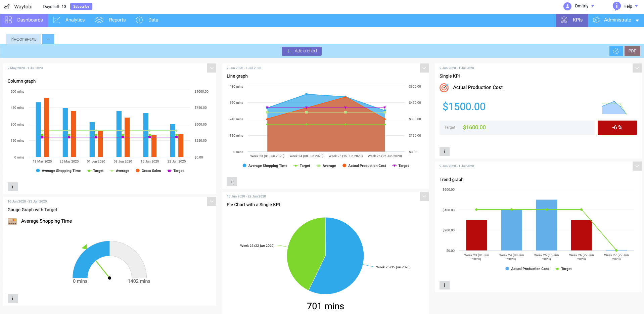This screenshot has height=314, width=644.
Task: Click the Administrate menu label
Action: [617, 20]
